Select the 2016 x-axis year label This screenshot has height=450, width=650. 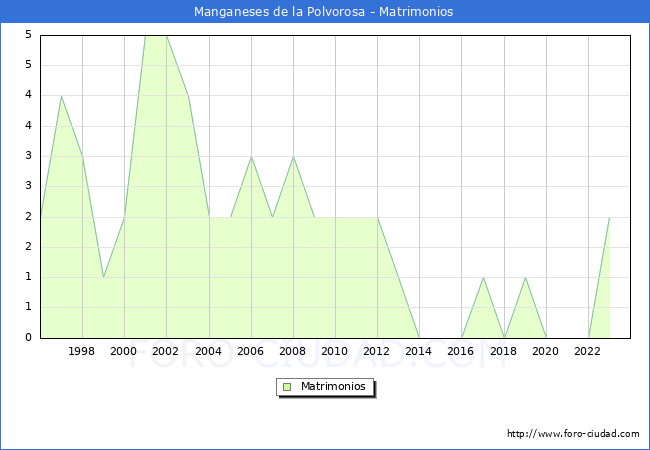point(462,351)
